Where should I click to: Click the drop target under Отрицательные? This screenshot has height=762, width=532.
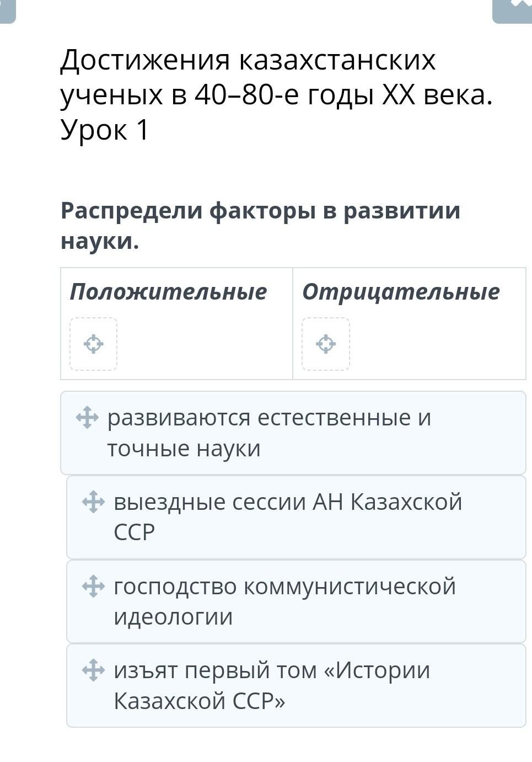tap(326, 344)
